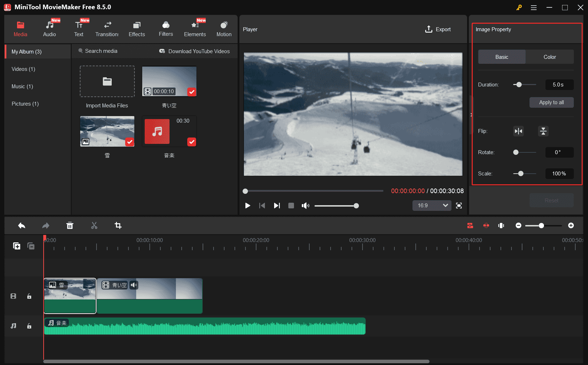Flip the image horizontally
This screenshot has height=365, width=588.
[518, 131]
